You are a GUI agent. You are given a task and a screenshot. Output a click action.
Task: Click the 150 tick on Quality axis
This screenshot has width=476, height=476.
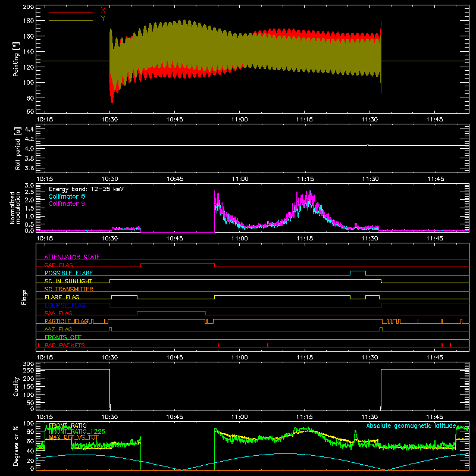(29, 387)
